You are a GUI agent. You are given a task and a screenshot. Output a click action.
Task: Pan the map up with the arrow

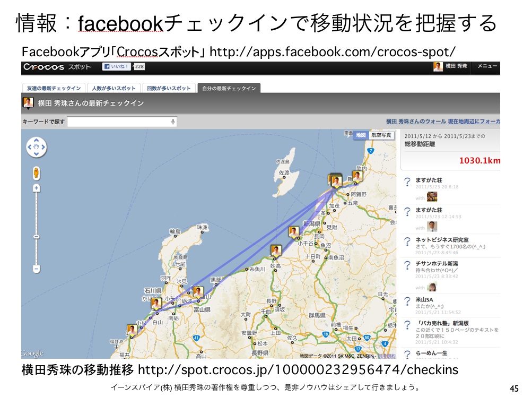36,140
